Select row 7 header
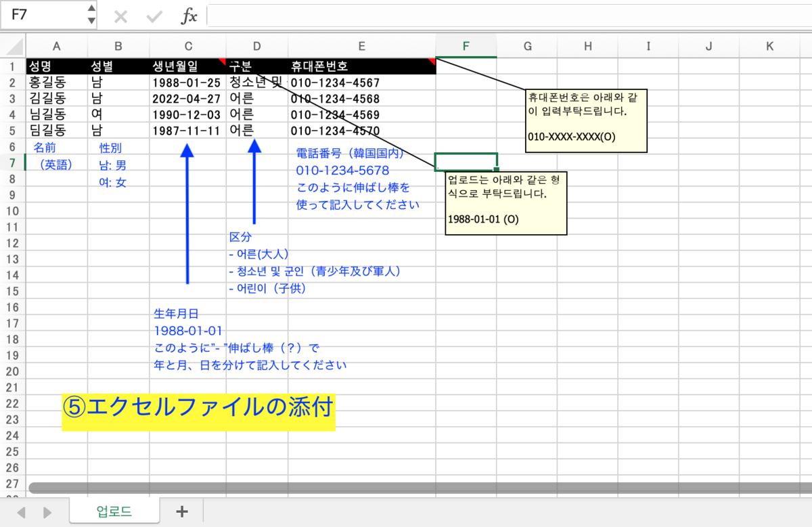Image resolution: width=812 pixels, height=527 pixels. tap(13, 162)
